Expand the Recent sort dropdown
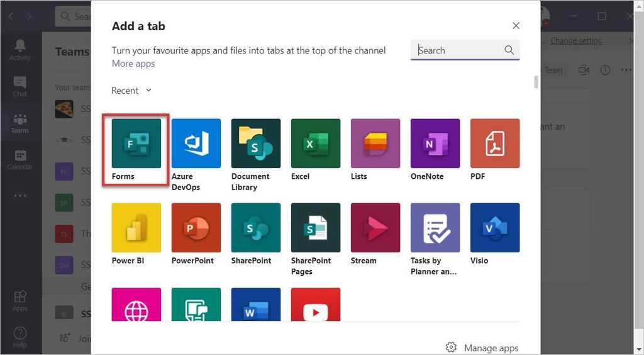 (x=131, y=91)
